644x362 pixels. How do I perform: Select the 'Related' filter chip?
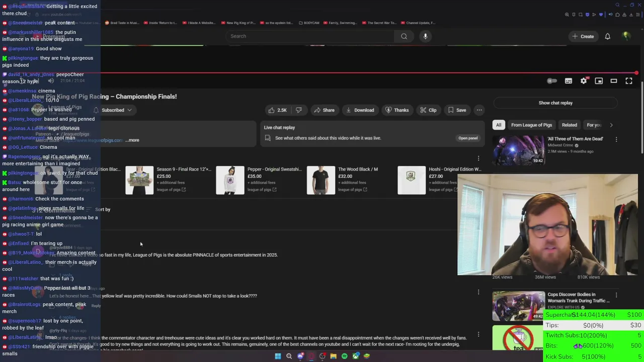click(x=570, y=125)
